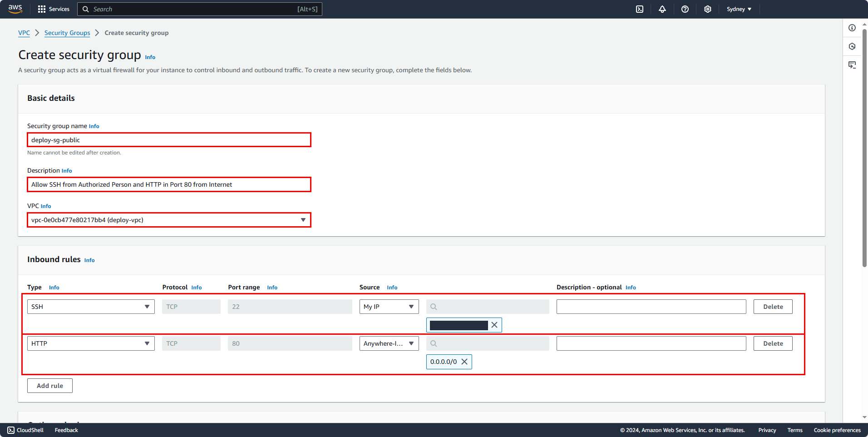This screenshot has height=437, width=868.
Task: Go to Security Groups breadcrumb link
Action: [x=67, y=33]
